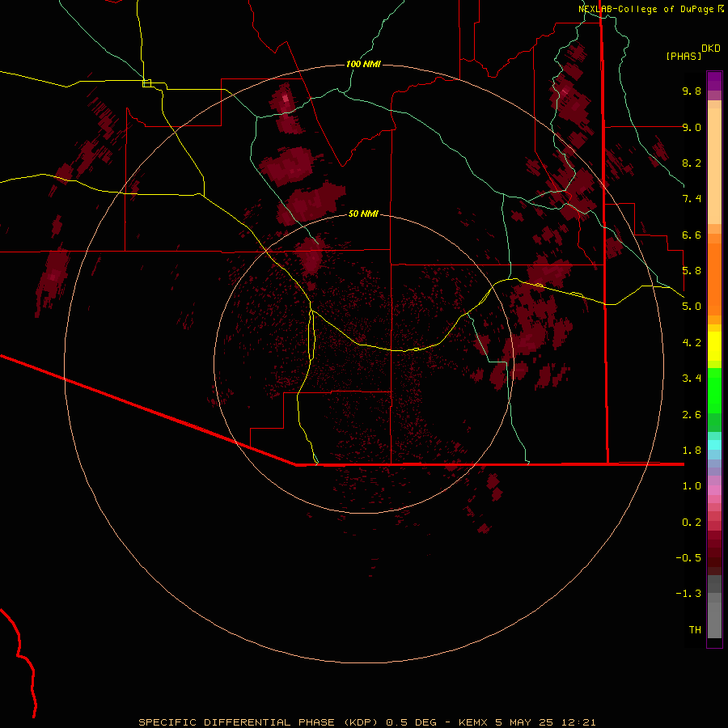Image resolution: width=728 pixels, height=728 pixels.
Task: Click the -1.3 scale value
Action: [x=688, y=594]
